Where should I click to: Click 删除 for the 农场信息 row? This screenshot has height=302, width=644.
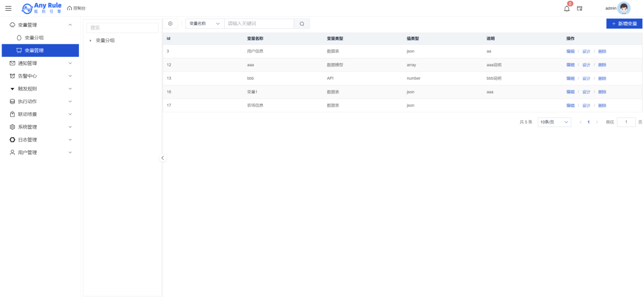click(602, 106)
